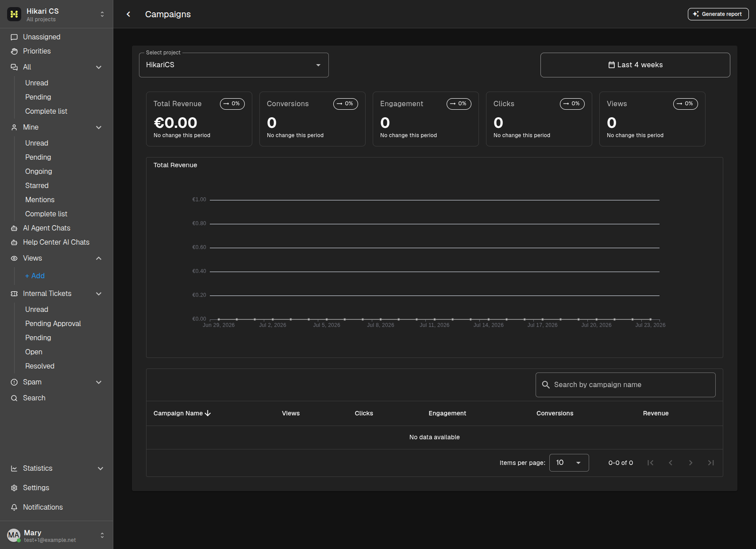
Task: Click the Conversions column header
Action: (555, 413)
